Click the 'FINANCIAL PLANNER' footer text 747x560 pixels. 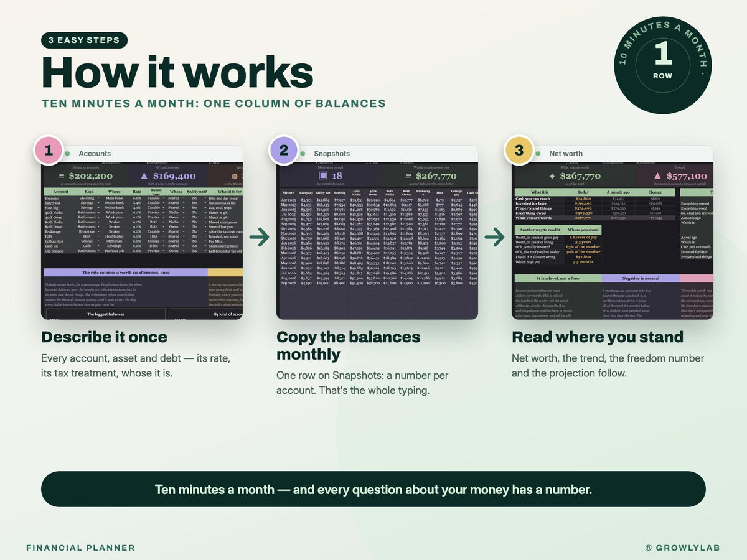pos(80,548)
